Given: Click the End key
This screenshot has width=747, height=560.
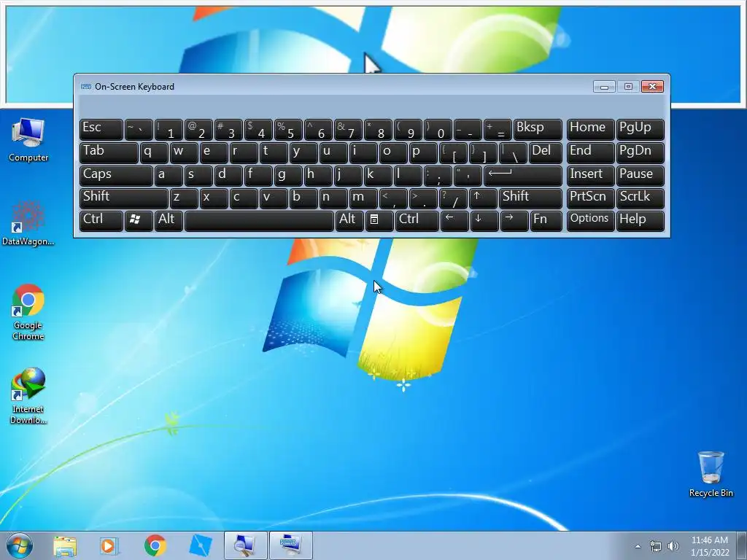Looking at the screenshot, I should tap(590, 153).
